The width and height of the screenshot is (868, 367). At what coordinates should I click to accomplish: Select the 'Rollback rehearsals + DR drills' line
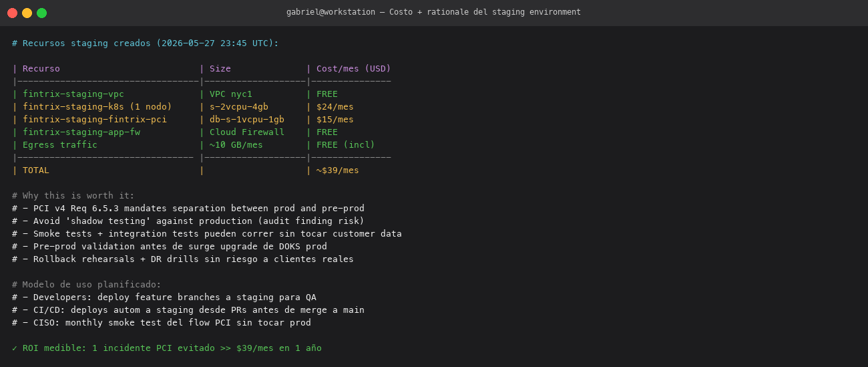coord(183,259)
